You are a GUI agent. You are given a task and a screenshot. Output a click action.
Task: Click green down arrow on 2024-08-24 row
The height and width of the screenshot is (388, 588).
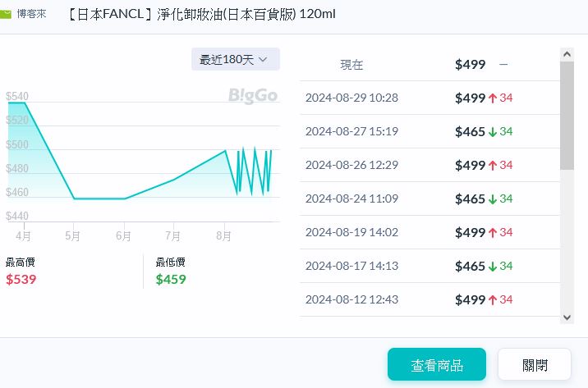pyautogui.click(x=493, y=199)
